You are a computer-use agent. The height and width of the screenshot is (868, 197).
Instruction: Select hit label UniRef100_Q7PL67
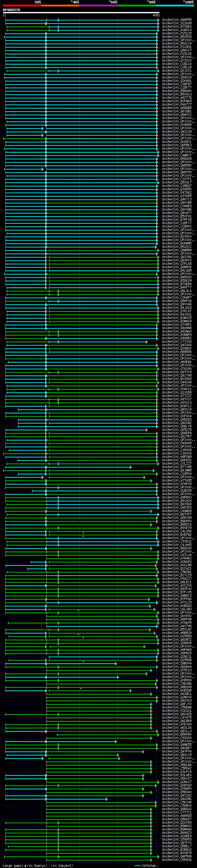pyautogui.click(x=177, y=311)
